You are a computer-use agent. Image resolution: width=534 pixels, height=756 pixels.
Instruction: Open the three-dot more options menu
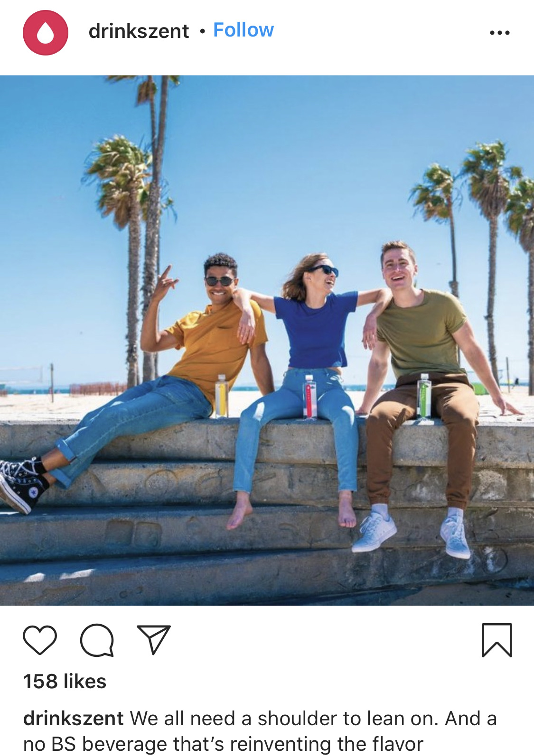pos(500,33)
